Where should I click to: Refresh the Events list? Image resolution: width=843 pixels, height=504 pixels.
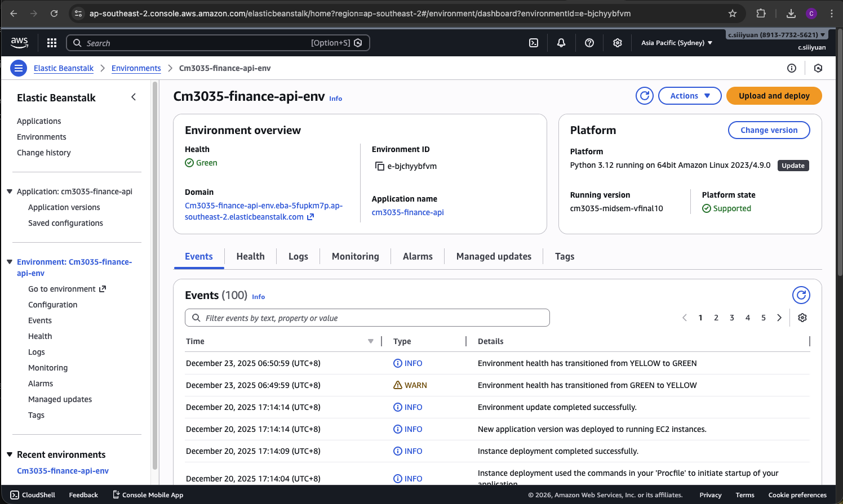point(801,295)
